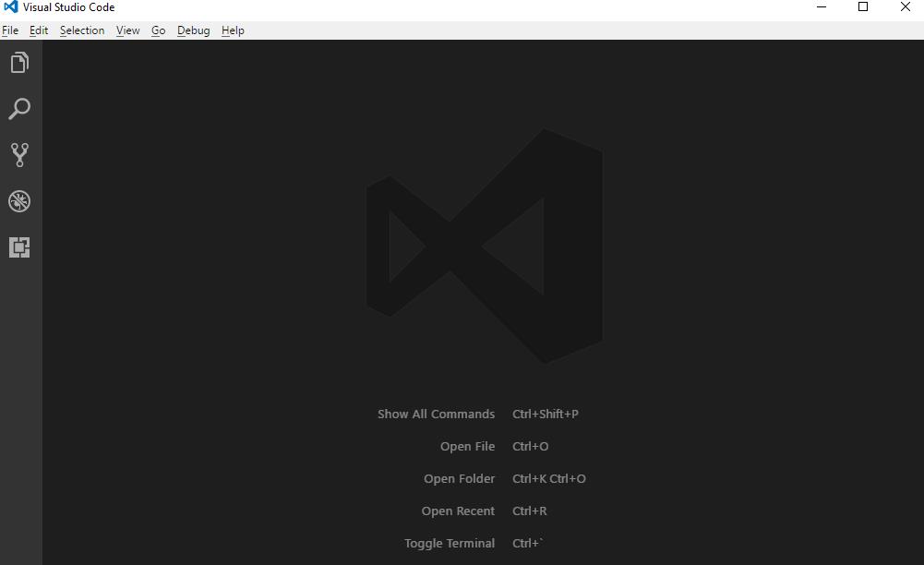The image size is (924, 565).
Task: Open the Selection menu
Action: click(x=82, y=30)
